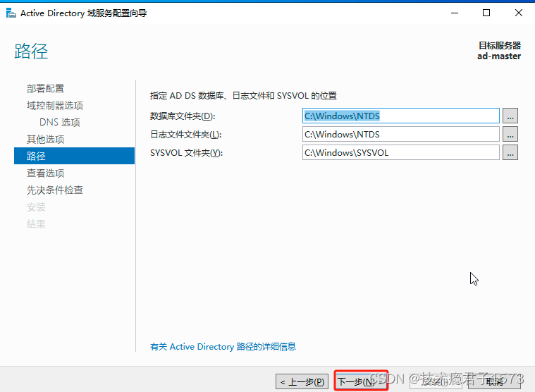Edit the database folder path field
The image size is (535, 392).
401,116
